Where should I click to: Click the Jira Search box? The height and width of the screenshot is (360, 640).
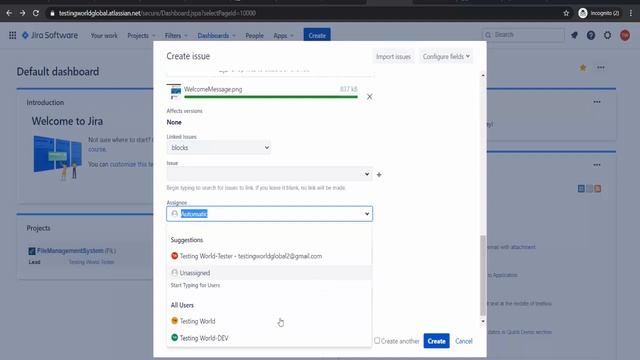523,35
